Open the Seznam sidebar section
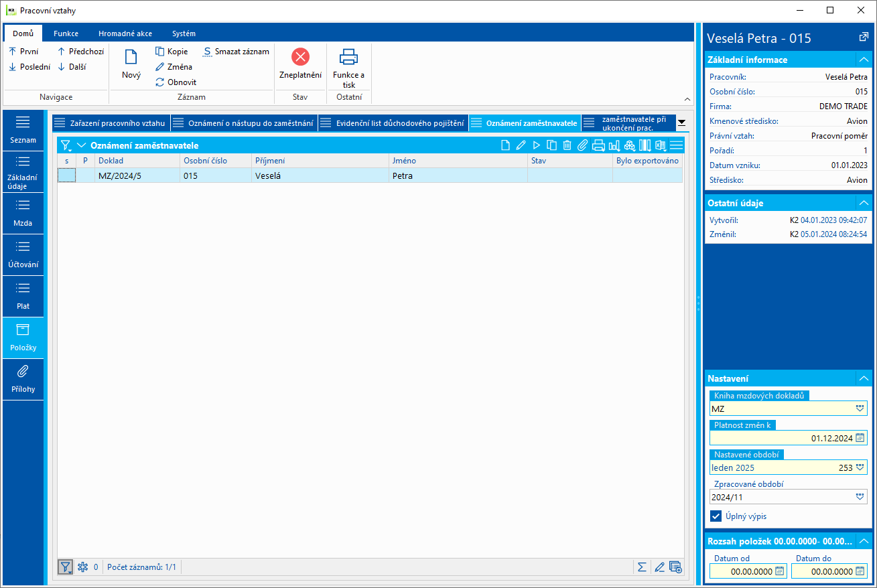The image size is (877, 588). pos(23,131)
